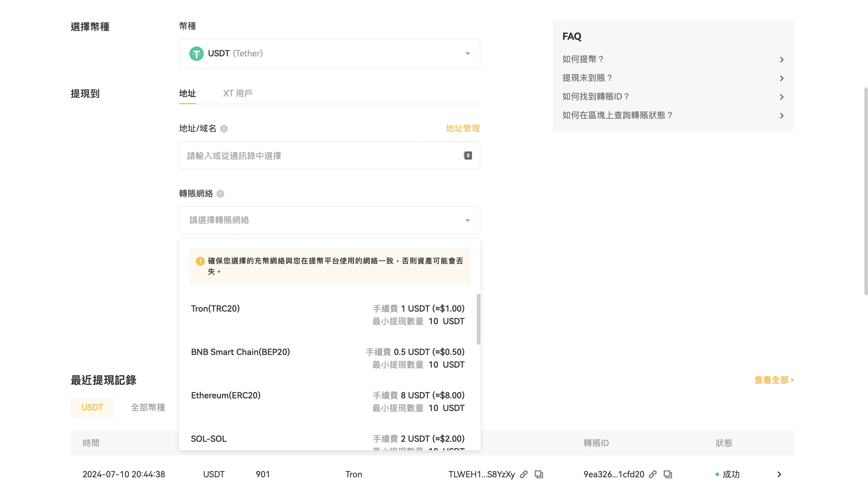Expand FAQ item 如何找到轉賬ID？
The width and height of the screenshot is (868, 493).
pos(673,97)
